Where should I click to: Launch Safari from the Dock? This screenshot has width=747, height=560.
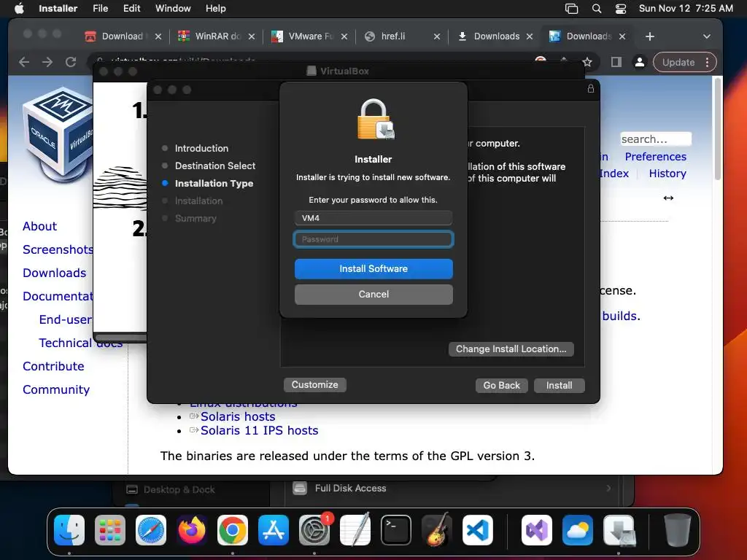tap(151, 530)
